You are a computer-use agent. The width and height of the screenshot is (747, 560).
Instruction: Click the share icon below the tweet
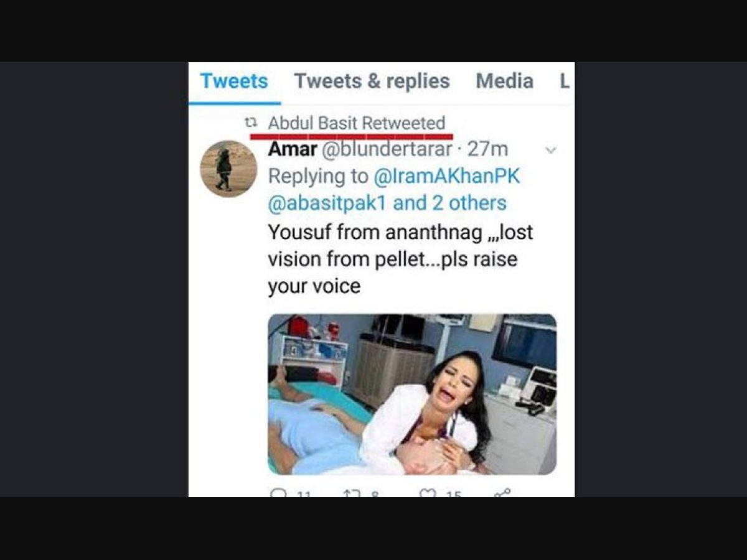coord(502,493)
